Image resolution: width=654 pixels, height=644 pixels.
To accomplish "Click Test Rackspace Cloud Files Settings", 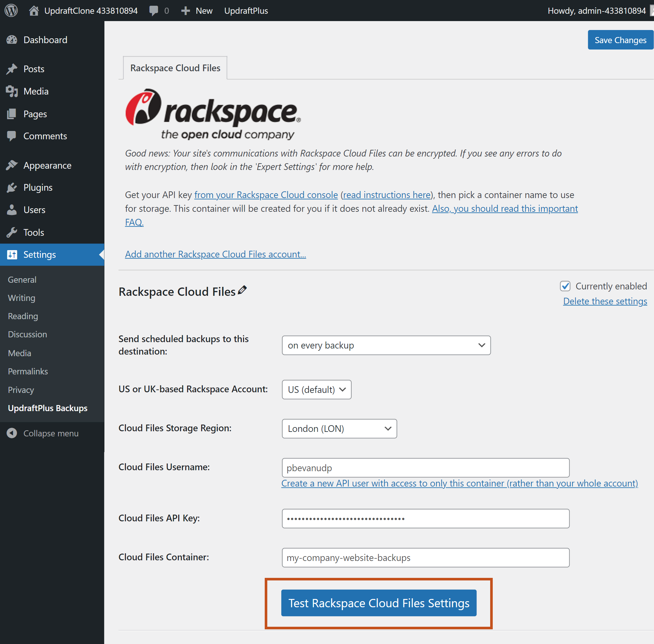I will 378,603.
